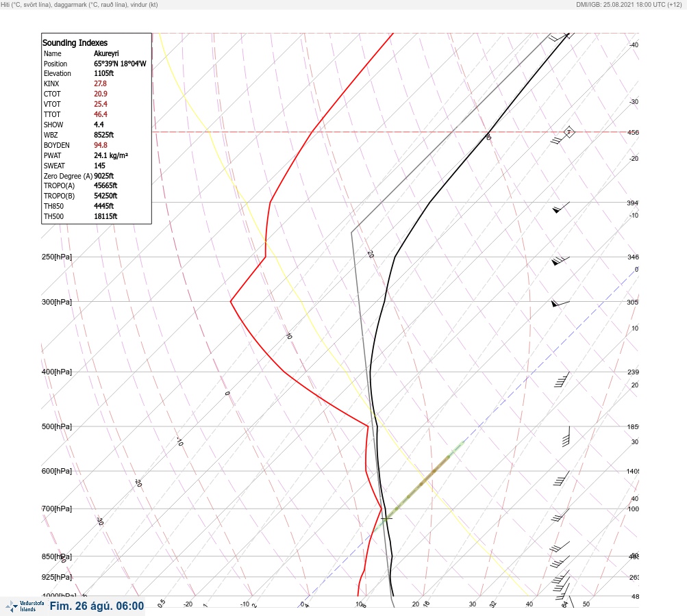The width and height of the screenshot is (687, 616).
Task: Click the PWAT value 24.1 kg/m²
Action: pos(111,155)
